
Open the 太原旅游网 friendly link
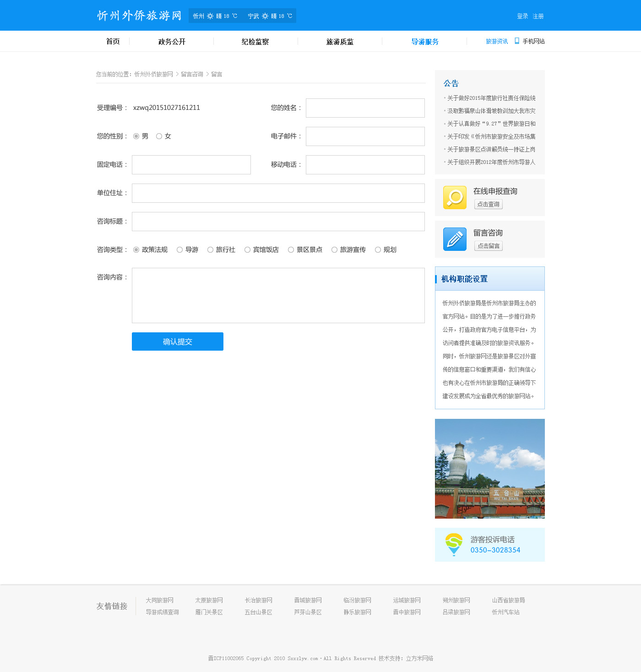(x=209, y=600)
